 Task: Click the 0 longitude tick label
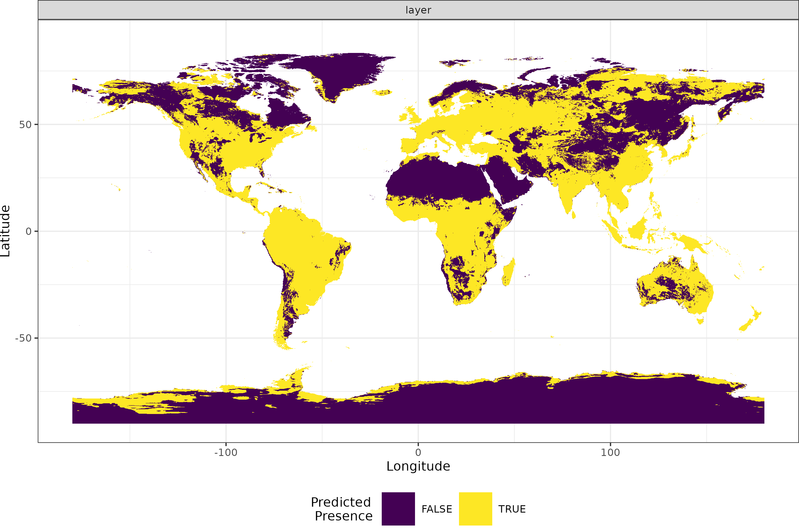pyautogui.click(x=418, y=452)
